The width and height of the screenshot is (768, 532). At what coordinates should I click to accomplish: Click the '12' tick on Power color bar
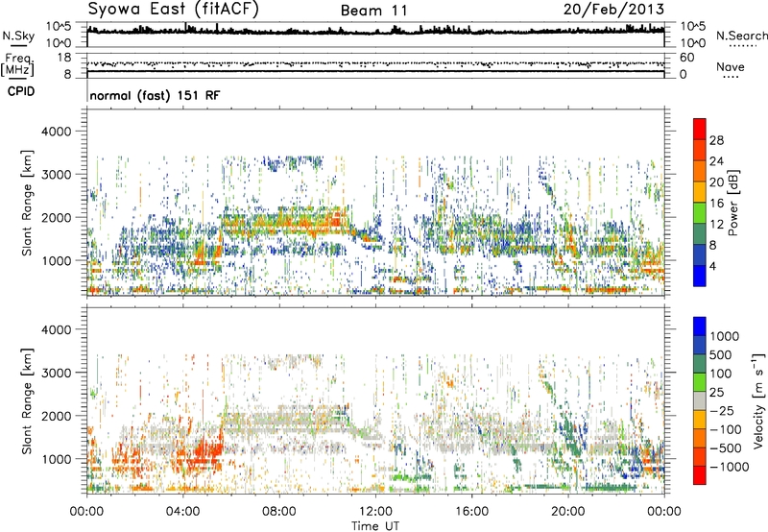click(x=716, y=225)
